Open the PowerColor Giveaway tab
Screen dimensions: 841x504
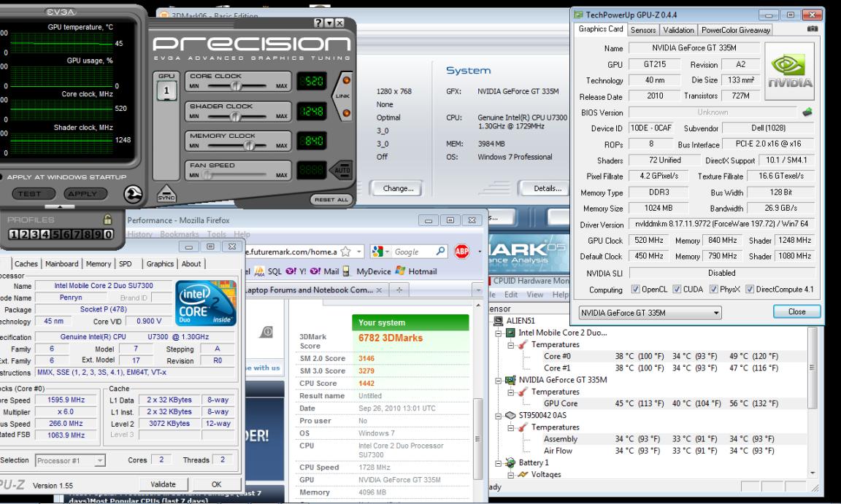(735, 30)
